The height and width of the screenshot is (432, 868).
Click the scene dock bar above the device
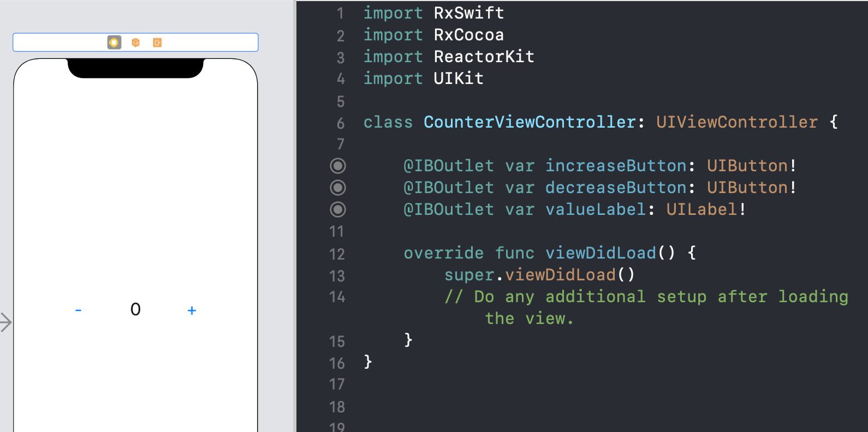coord(135,43)
